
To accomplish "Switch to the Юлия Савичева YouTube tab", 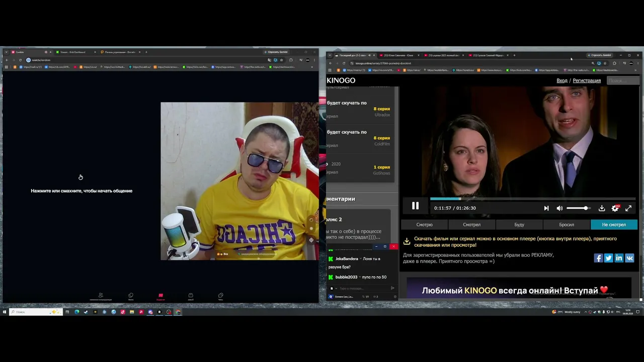I will click(x=399, y=55).
